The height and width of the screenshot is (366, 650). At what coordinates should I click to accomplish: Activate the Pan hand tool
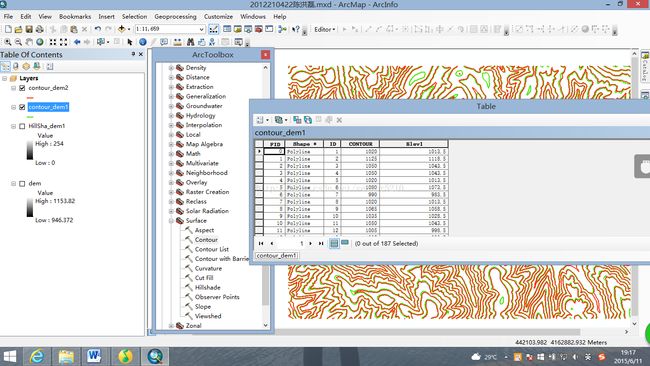click(29, 42)
